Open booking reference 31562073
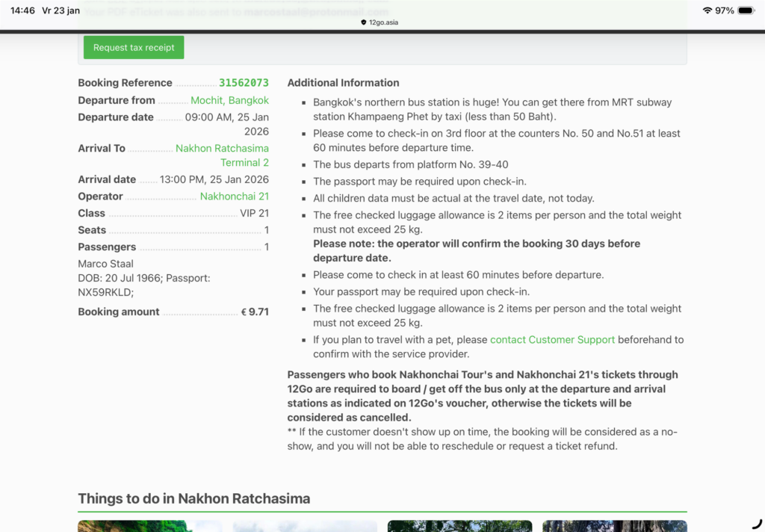The width and height of the screenshot is (765, 532). click(x=243, y=83)
